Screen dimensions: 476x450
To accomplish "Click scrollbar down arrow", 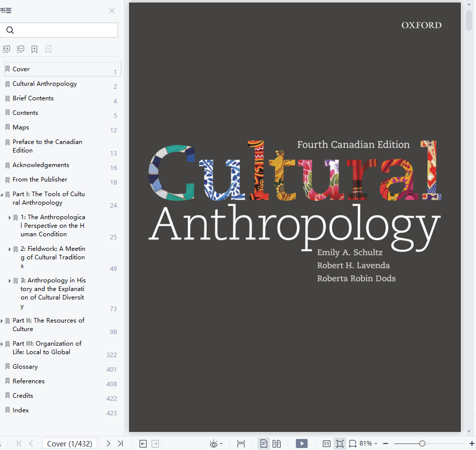I will click(469, 431).
